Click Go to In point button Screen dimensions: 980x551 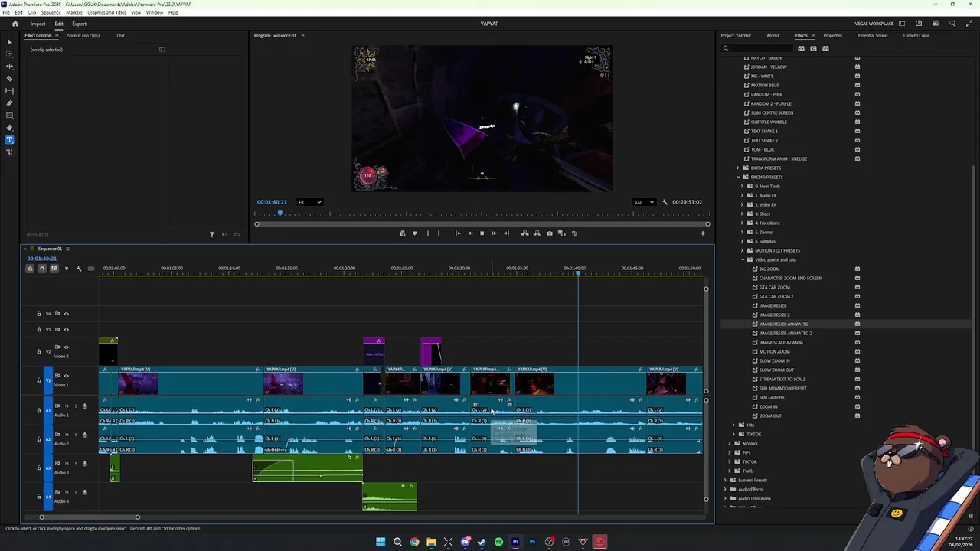pyautogui.click(x=458, y=233)
